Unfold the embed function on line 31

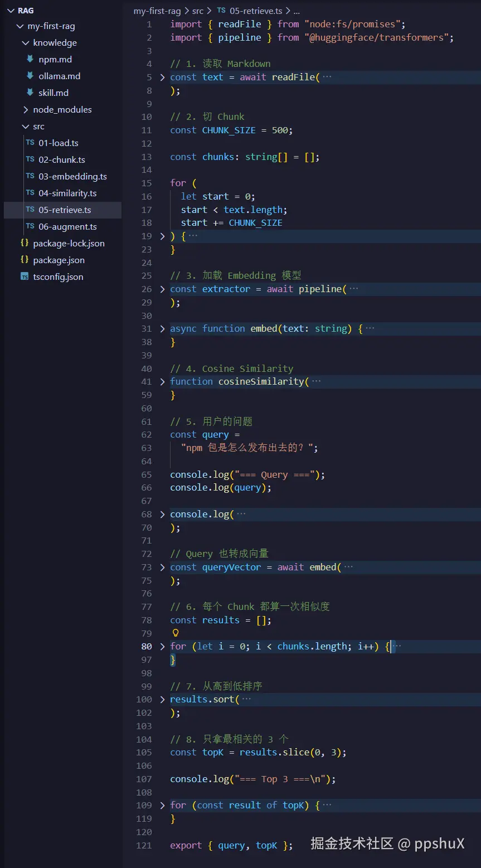[162, 329]
